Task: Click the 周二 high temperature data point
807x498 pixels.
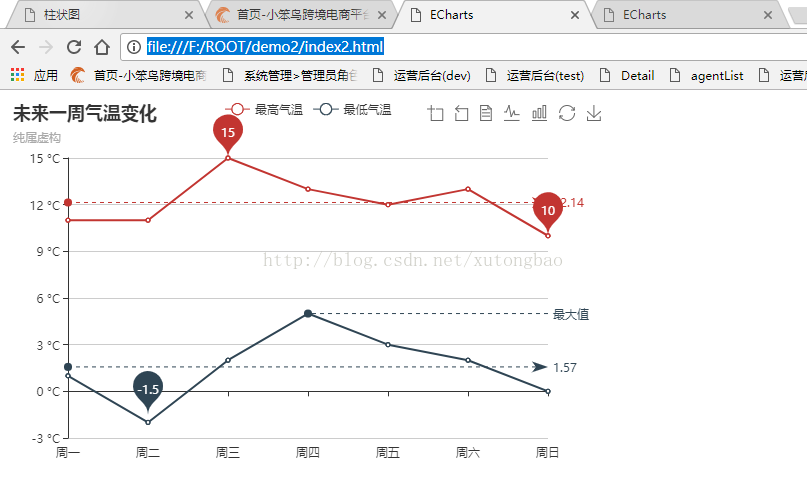Action: tap(148, 220)
